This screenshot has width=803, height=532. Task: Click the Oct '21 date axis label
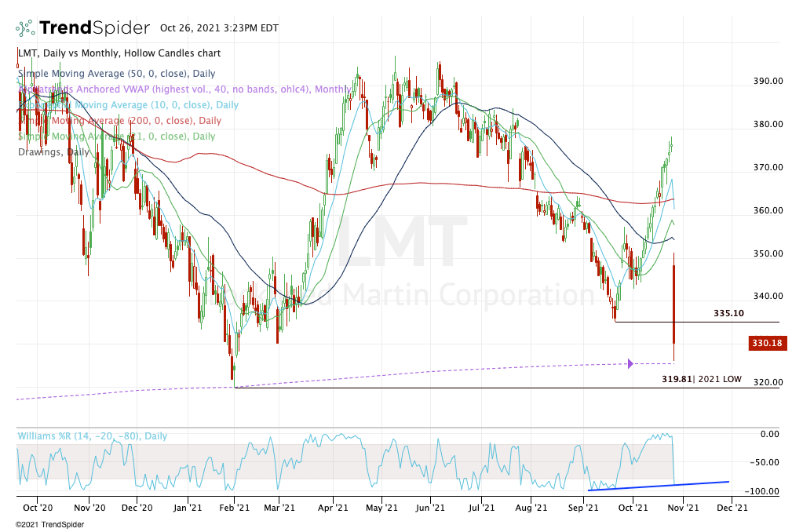[633, 508]
